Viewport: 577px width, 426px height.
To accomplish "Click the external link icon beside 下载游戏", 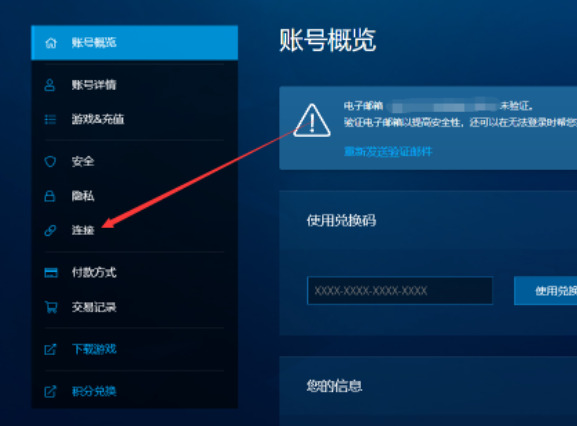I will 50,349.
